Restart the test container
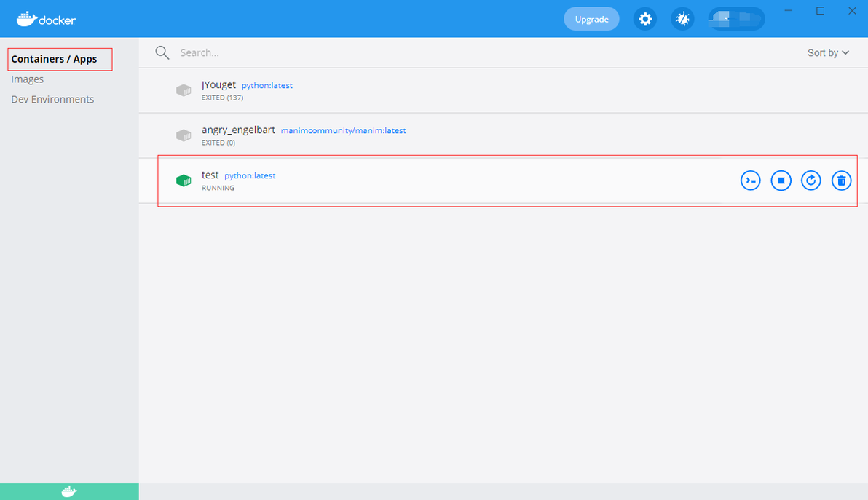The width and height of the screenshot is (868, 500). [x=811, y=180]
